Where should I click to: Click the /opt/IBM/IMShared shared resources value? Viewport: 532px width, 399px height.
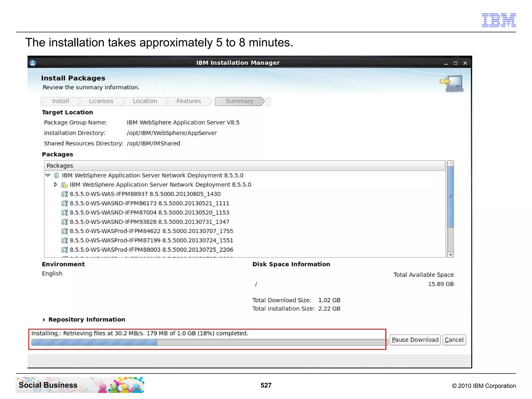point(153,143)
